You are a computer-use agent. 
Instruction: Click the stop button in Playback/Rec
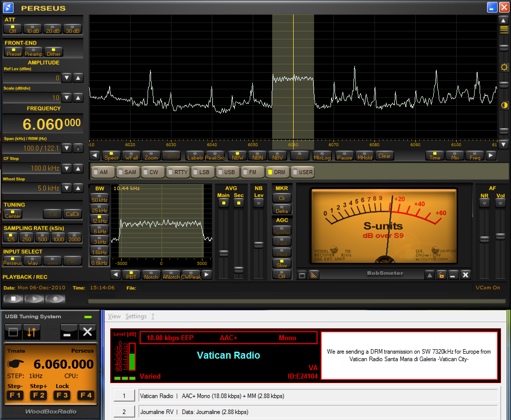tap(13, 299)
